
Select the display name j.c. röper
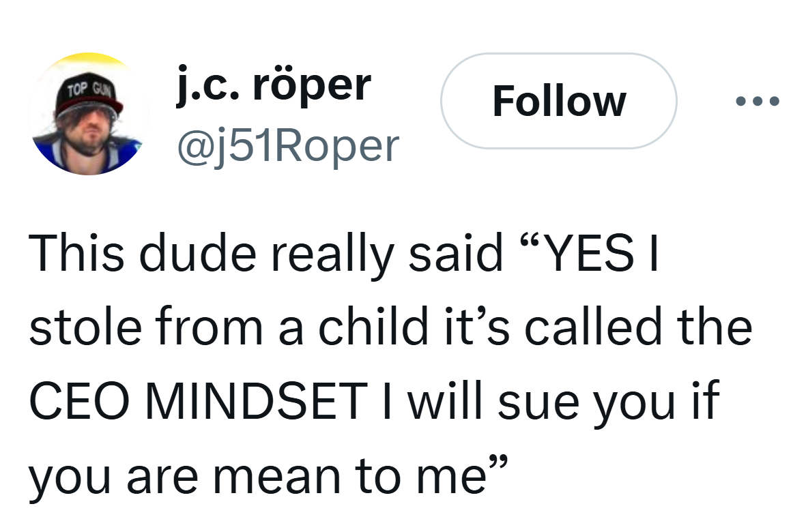click(x=273, y=85)
